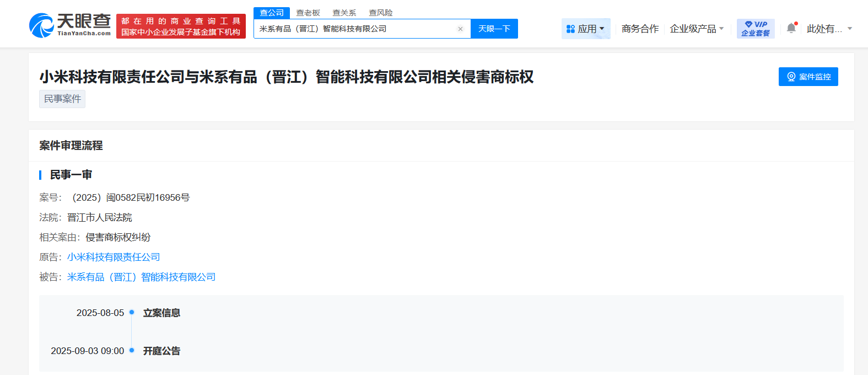Click the 案件监控 button
868x375 pixels.
808,77
